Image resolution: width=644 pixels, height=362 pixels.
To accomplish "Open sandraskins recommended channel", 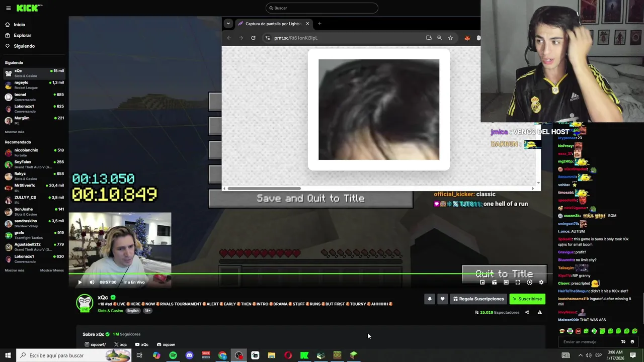I will (34, 223).
